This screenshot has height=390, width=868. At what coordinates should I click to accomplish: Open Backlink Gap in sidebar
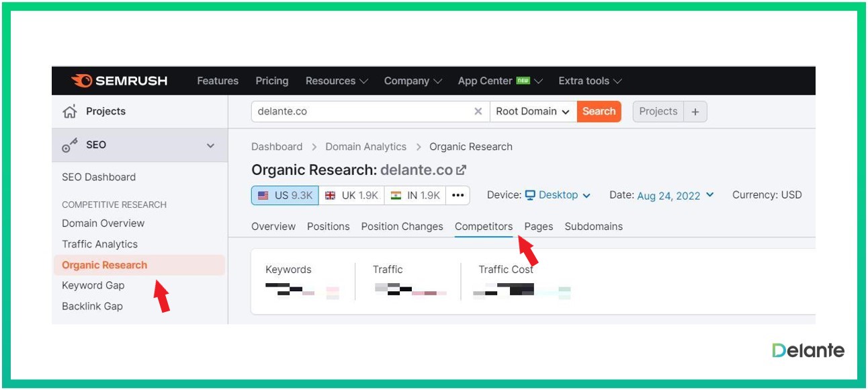[93, 306]
